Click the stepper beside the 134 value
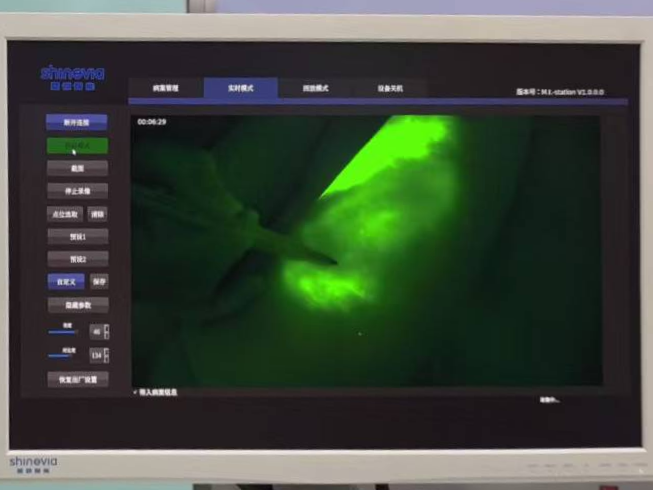This screenshot has height=490, width=653. click(107, 355)
